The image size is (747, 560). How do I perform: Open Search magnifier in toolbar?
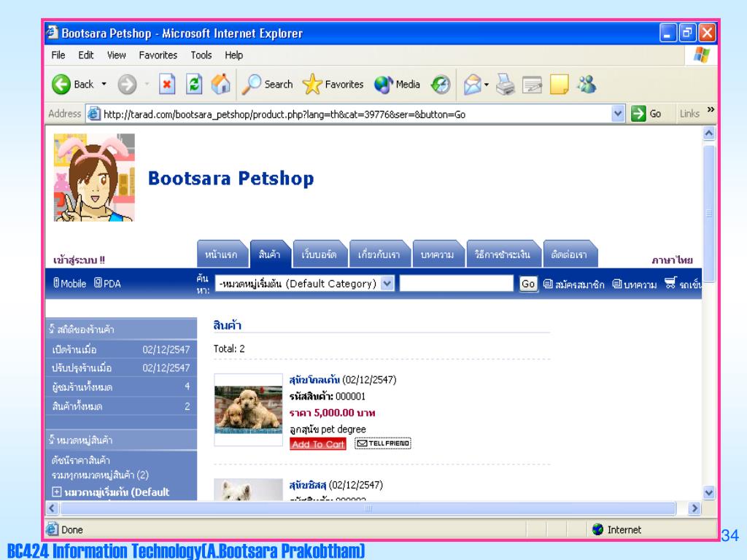tap(267, 85)
